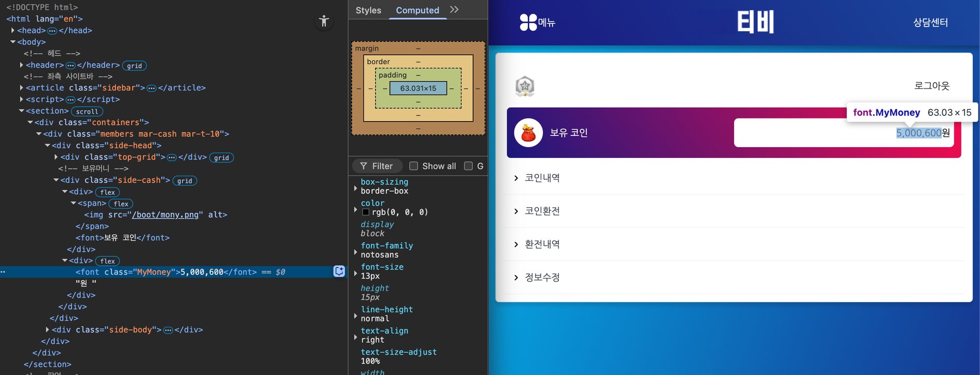Click the Filter funnel icon
The width and height of the screenshot is (980, 375).
(363, 166)
